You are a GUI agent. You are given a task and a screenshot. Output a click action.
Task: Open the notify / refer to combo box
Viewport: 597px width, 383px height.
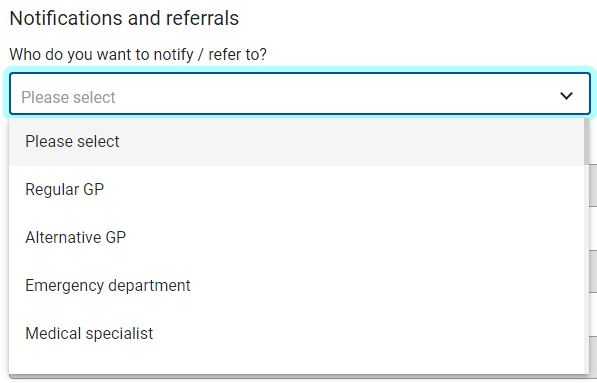(300, 94)
